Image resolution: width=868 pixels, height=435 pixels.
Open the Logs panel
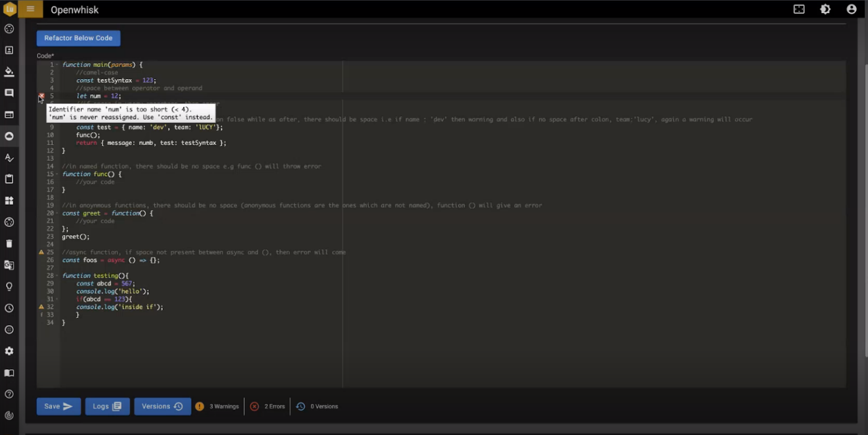coord(107,407)
